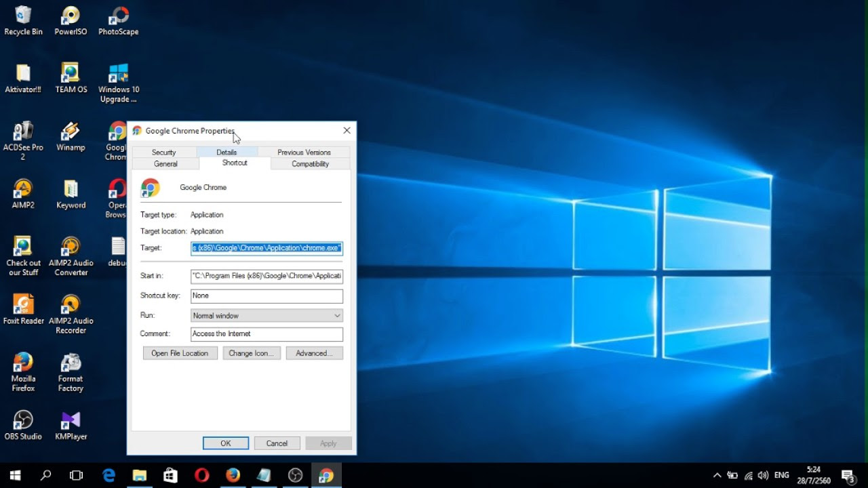
Task: Open the Advanced shortcut options
Action: [x=314, y=353]
